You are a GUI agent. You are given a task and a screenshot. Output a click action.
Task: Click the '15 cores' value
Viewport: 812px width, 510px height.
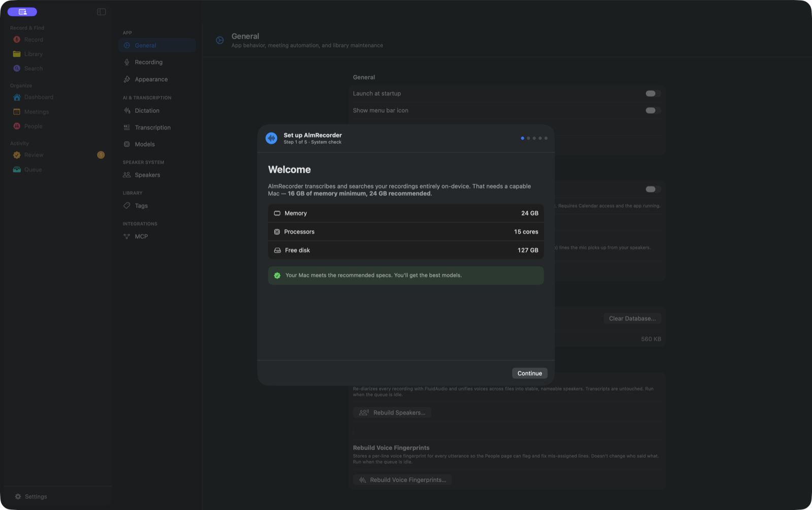pos(526,232)
